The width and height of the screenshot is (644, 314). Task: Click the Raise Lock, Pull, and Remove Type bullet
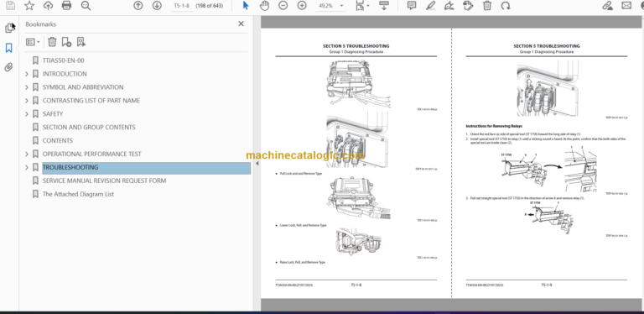coord(302,262)
